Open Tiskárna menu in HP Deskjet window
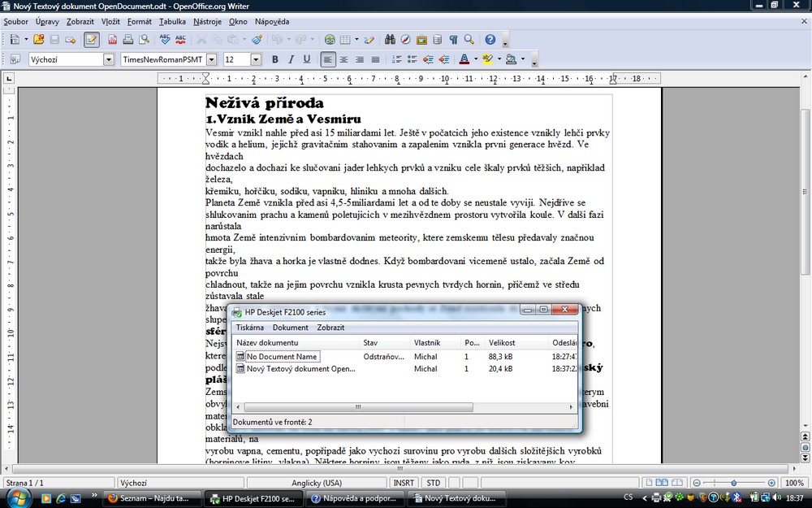This screenshot has width=812, height=508. 249,328
